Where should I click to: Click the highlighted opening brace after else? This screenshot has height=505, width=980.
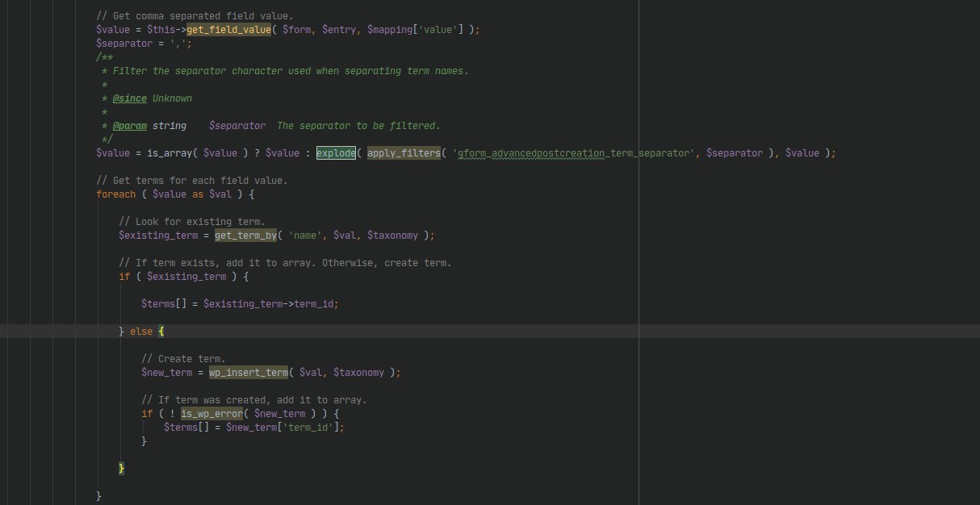point(161,332)
